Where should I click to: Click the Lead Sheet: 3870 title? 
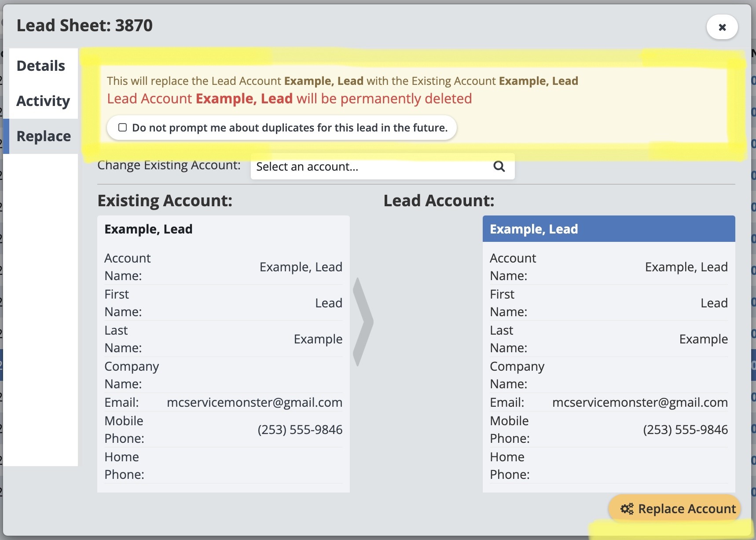[x=84, y=26]
